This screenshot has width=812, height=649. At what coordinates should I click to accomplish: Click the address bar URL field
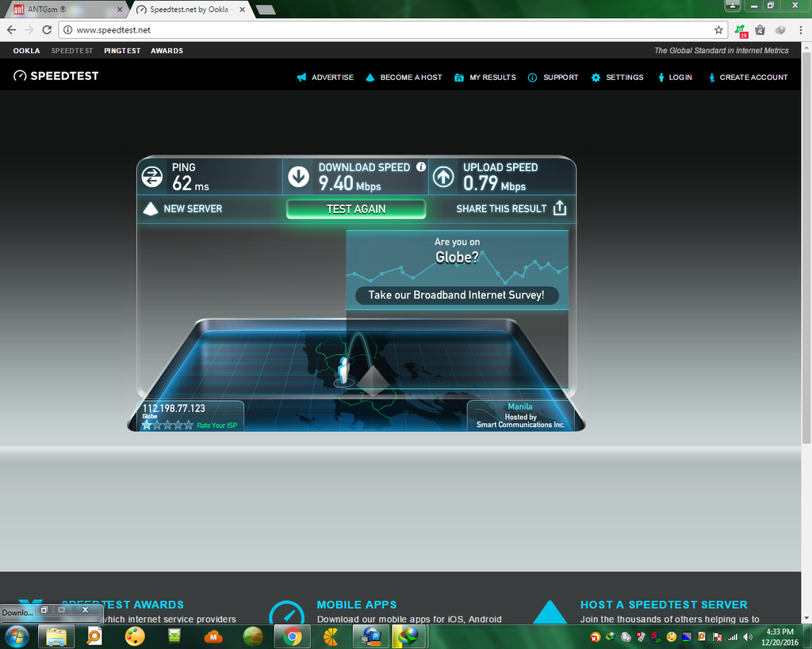click(x=393, y=30)
